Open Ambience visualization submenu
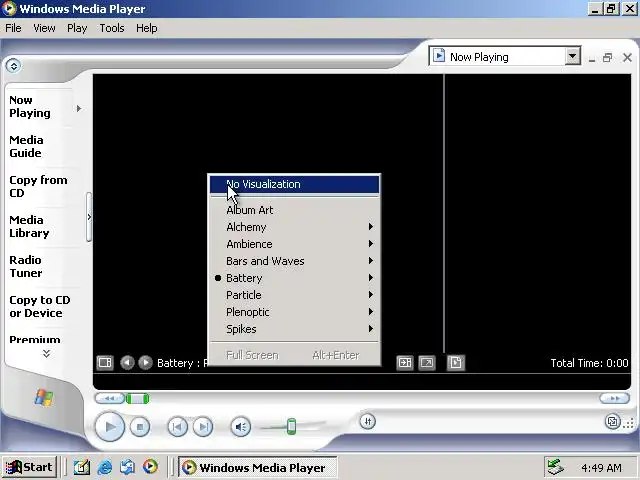This screenshot has width=640, height=480. pos(294,244)
